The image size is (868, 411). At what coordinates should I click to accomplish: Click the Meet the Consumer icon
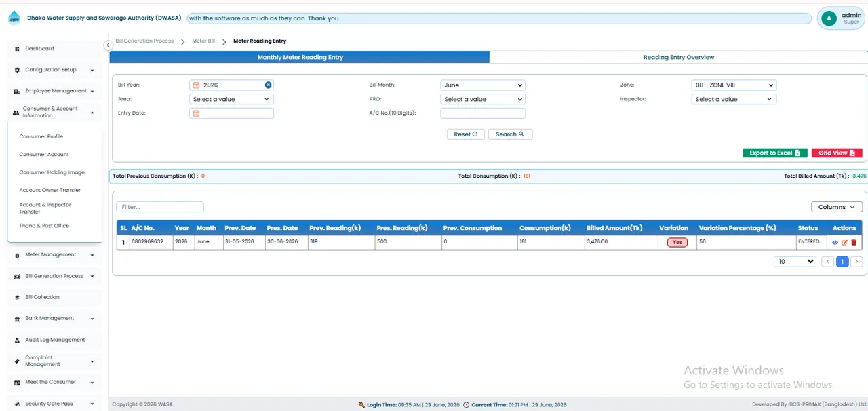tap(17, 383)
